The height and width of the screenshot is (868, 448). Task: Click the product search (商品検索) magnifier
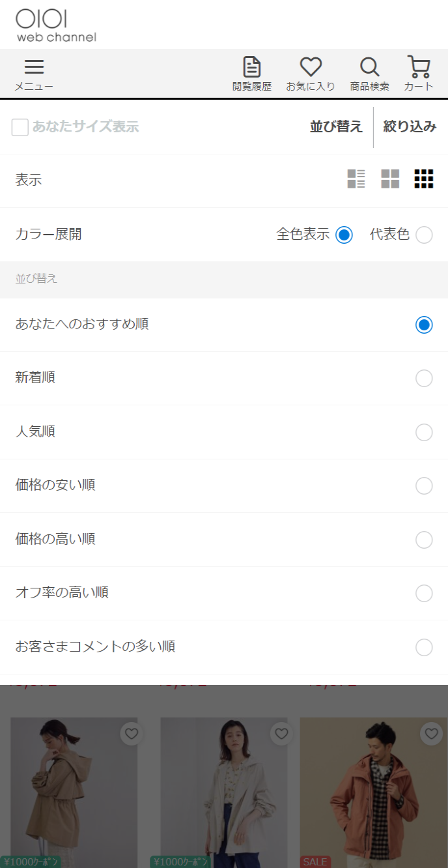(x=369, y=74)
